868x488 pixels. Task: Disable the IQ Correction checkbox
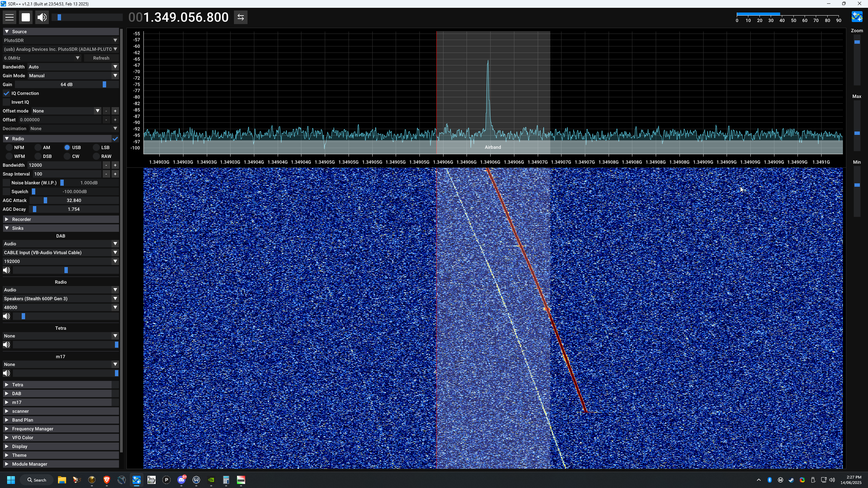pos(6,93)
